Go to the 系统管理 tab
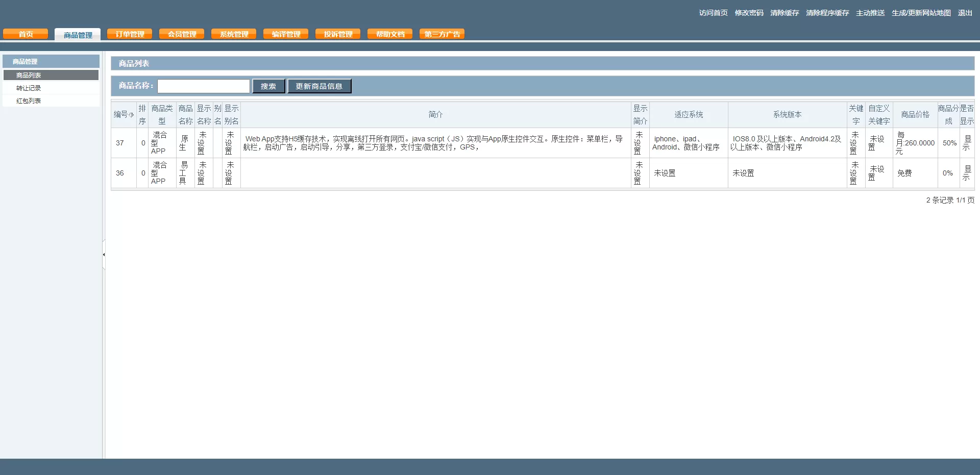Screen dimensions: 980x475 tap(234, 34)
